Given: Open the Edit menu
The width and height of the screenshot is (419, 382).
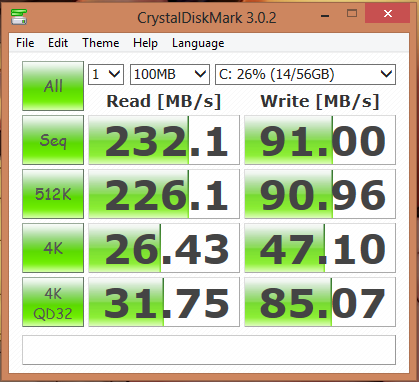Looking at the screenshot, I should coord(58,43).
